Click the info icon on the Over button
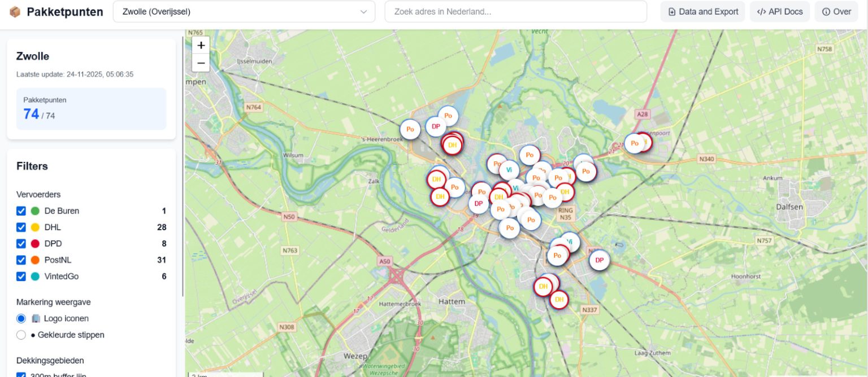 coord(826,11)
